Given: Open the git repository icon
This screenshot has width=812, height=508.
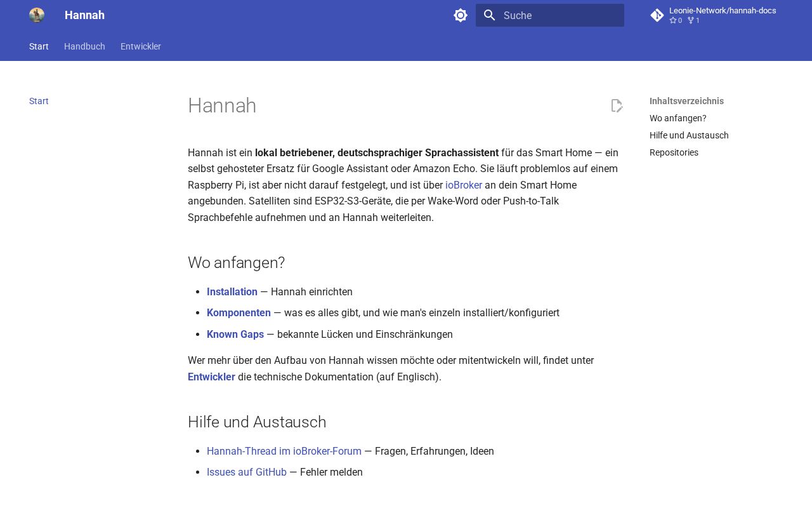Looking at the screenshot, I should (657, 15).
